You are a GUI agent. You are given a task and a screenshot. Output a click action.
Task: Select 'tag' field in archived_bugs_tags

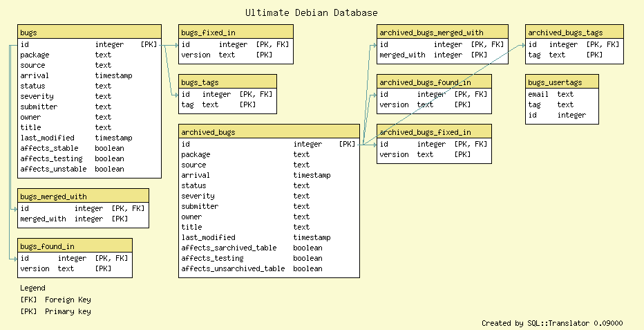point(534,55)
